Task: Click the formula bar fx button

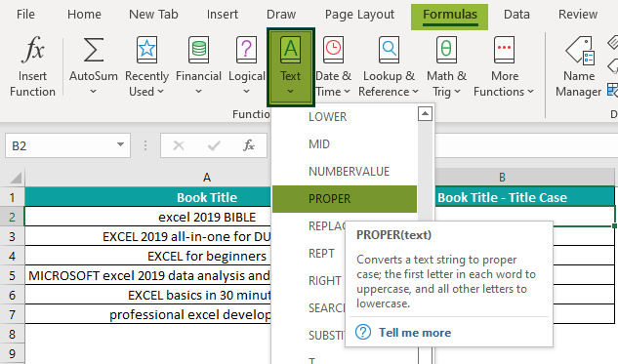Action: 248,145
